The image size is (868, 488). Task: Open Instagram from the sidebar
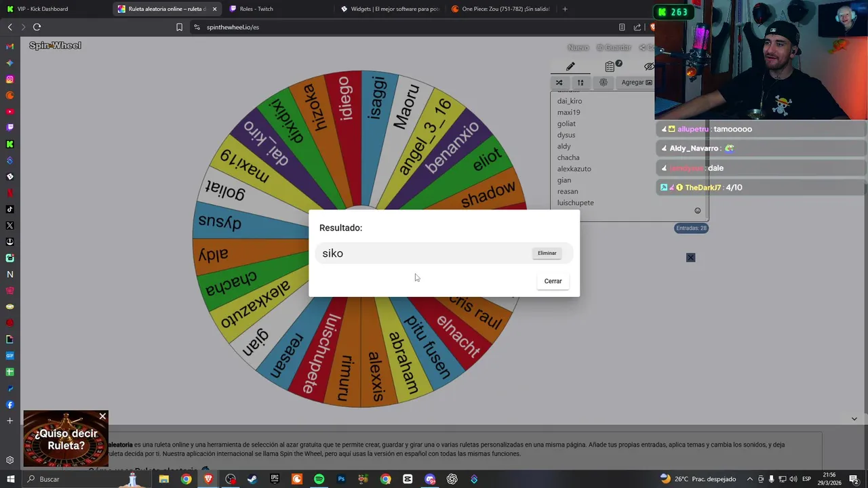9,79
